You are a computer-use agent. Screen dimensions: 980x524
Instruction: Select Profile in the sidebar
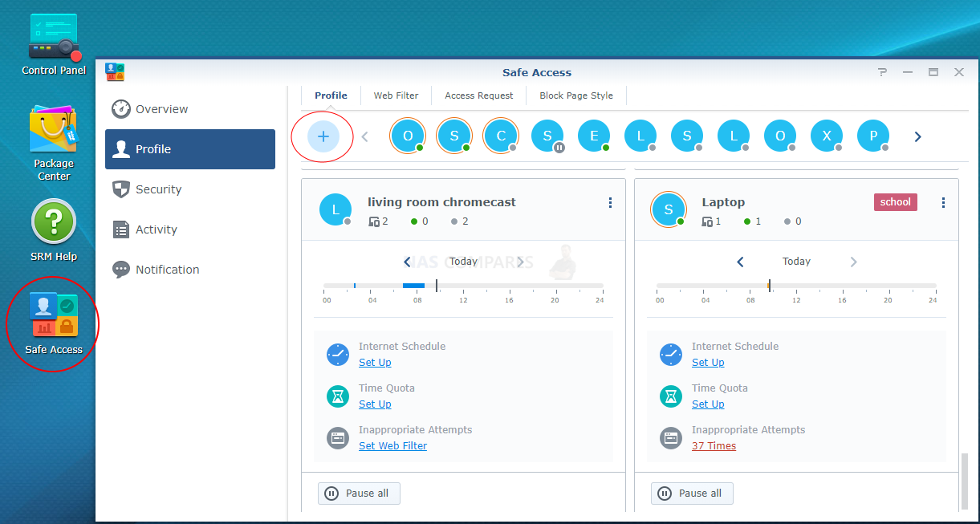click(190, 149)
